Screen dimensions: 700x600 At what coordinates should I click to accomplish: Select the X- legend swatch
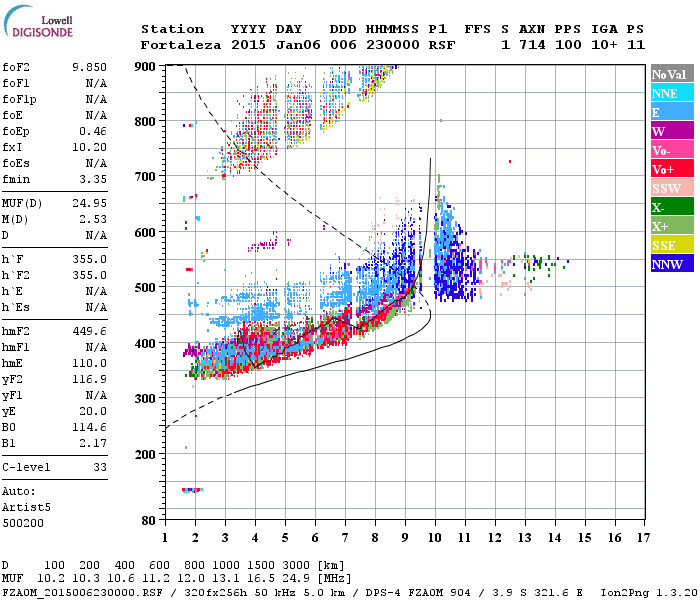click(x=672, y=207)
